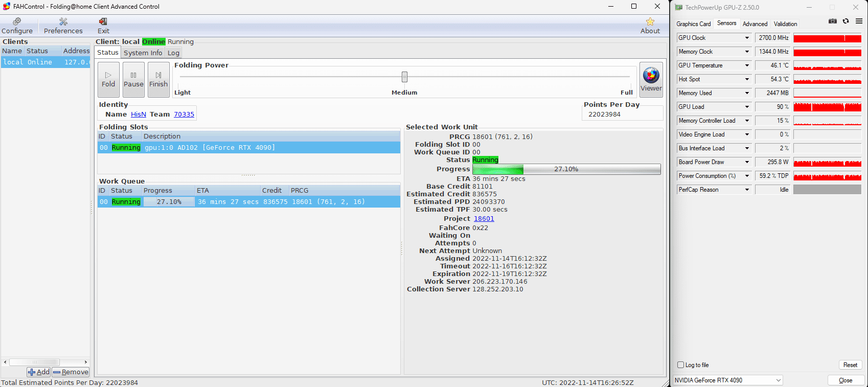The width and height of the screenshot is (868, 387).
Task: Remove the selected client
Action: (71, 372)
